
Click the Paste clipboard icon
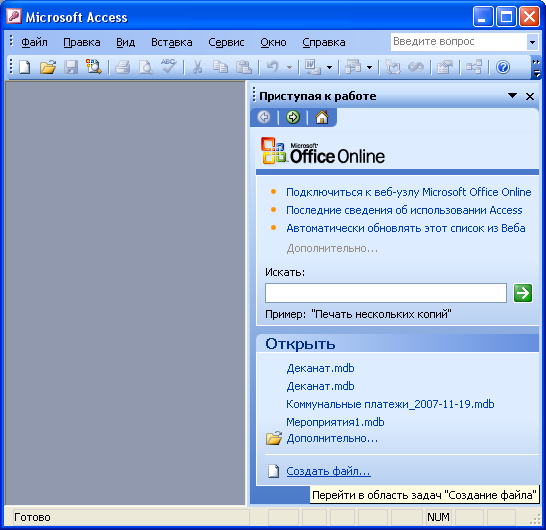pos(244,67)
